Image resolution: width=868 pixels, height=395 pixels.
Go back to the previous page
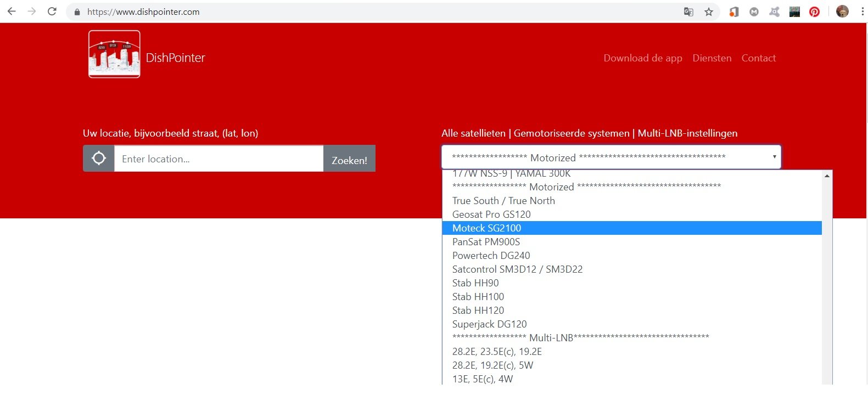pos(12,12)
